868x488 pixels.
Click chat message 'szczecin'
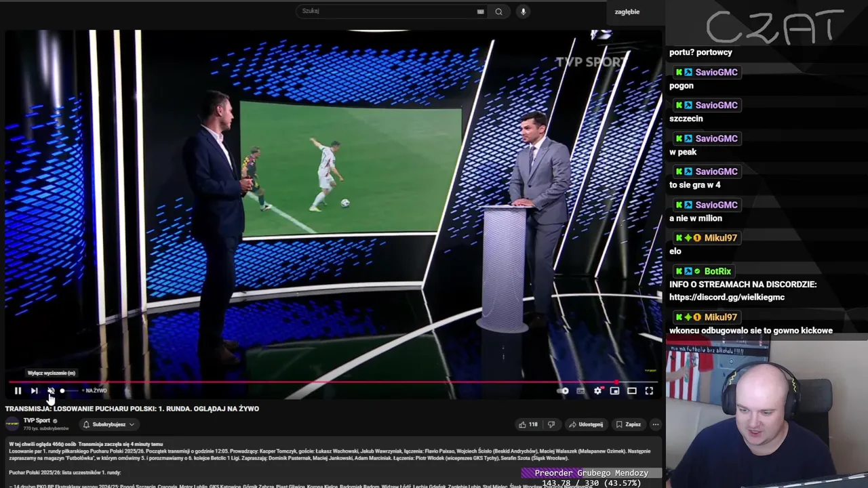[x=686, y=119]
